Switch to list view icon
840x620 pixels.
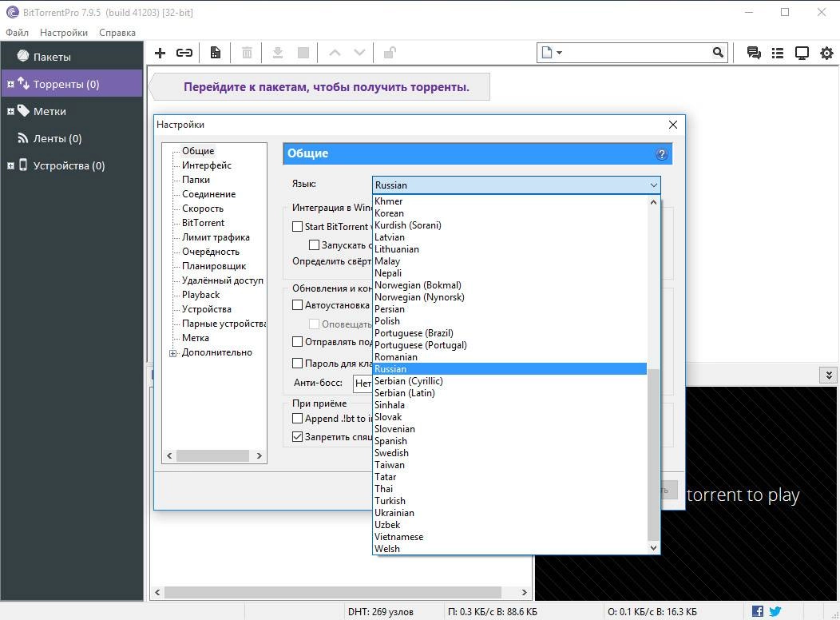click(778, 53)
